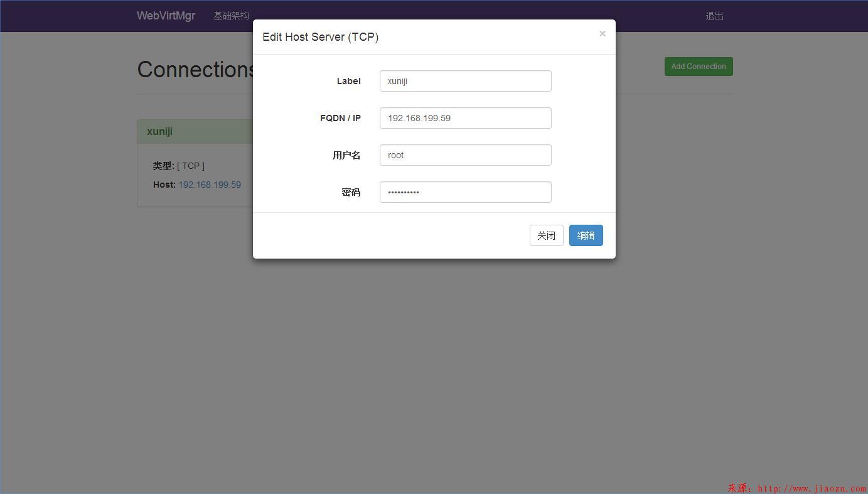Click the FQDN / IP field caption
This screenshot has height=494, width=868.
pyautogui.click(x=340, y=118)
